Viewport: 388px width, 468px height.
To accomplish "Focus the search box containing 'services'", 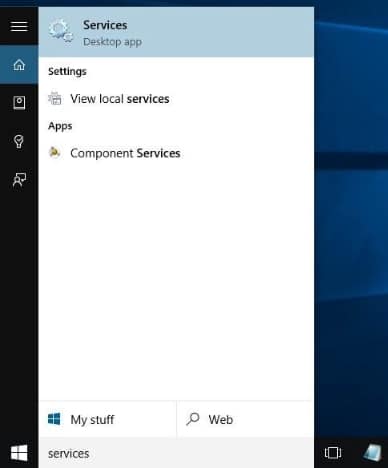I will pyautogui.click(x=176, y=453).
